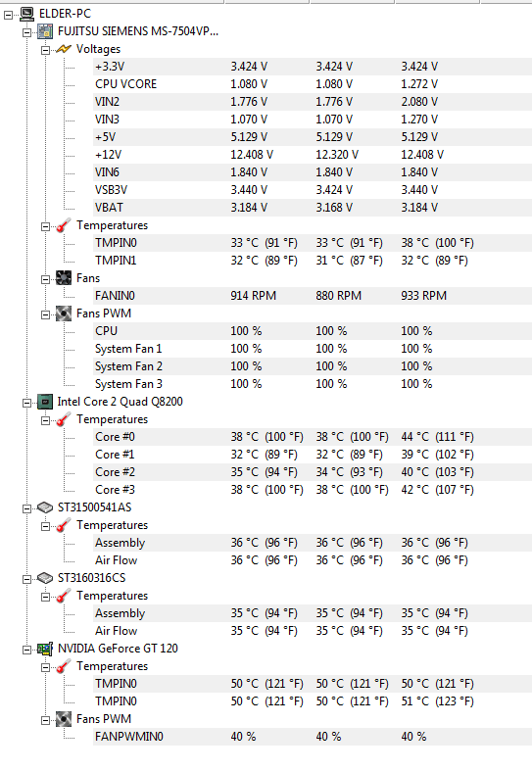This screenshot has height=772, width=532.
Task: Click the Intel Core 2 Quad Q8200 label
Action: click(121, 402)
